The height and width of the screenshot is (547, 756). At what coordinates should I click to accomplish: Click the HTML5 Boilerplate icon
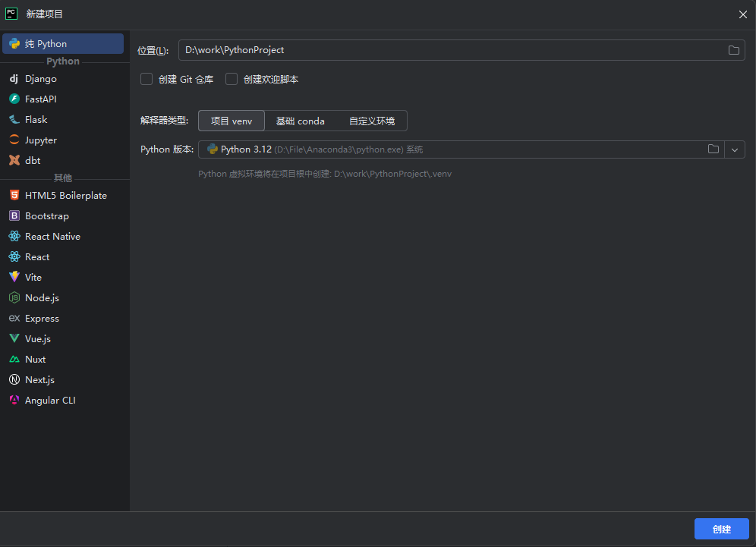(14, 195)
